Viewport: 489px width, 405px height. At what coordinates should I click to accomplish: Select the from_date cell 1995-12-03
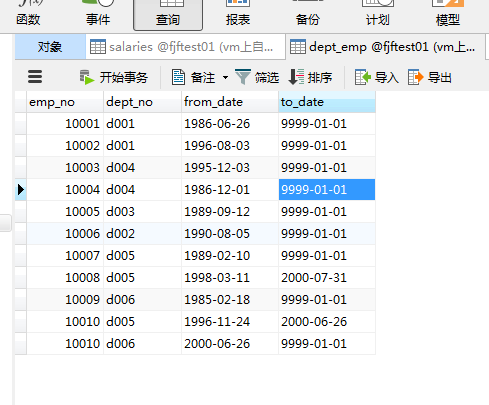(230, 168)
